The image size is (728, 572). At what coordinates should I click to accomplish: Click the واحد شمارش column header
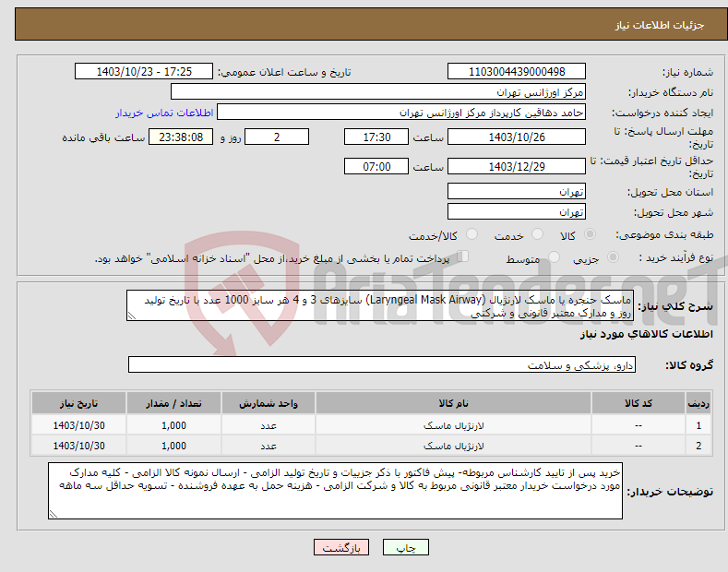(269, 403)
